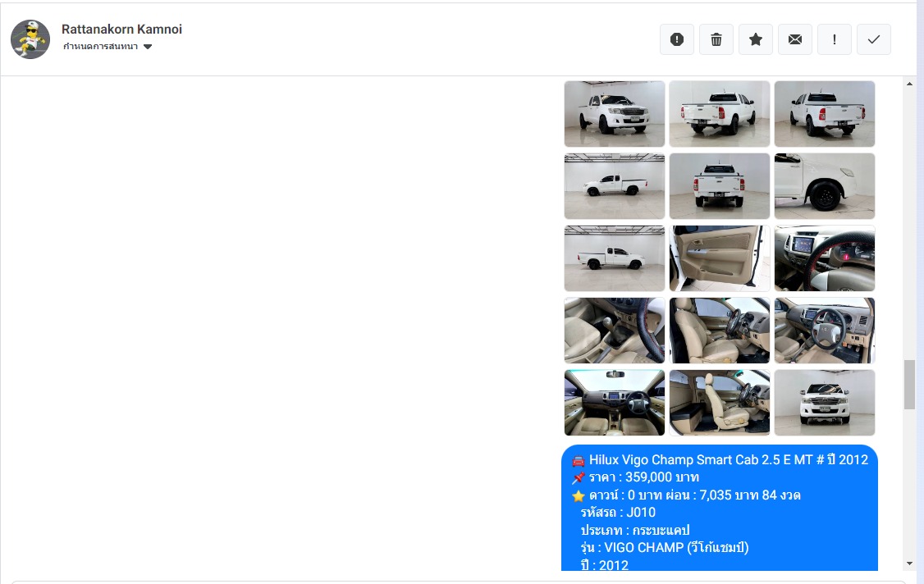Open full dashboard wide interior photo
Screen dimensions: 924x584
pos(615,403)
